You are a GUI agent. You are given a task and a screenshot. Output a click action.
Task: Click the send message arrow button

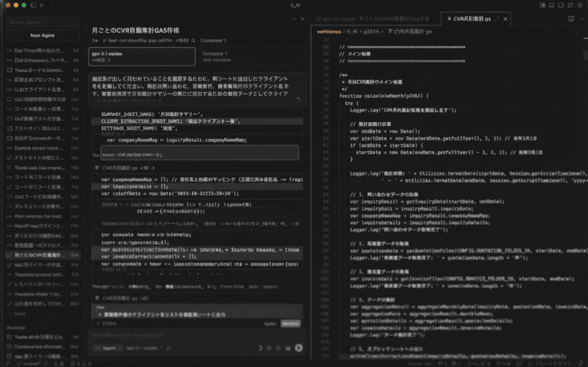click(299, 348)
